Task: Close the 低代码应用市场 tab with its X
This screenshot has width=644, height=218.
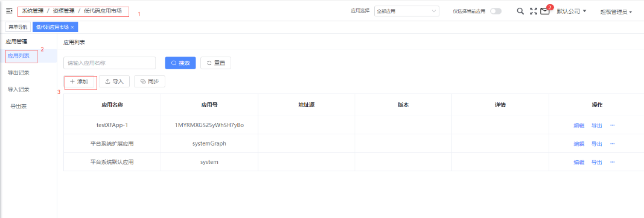Action: [x=72, y=27]
